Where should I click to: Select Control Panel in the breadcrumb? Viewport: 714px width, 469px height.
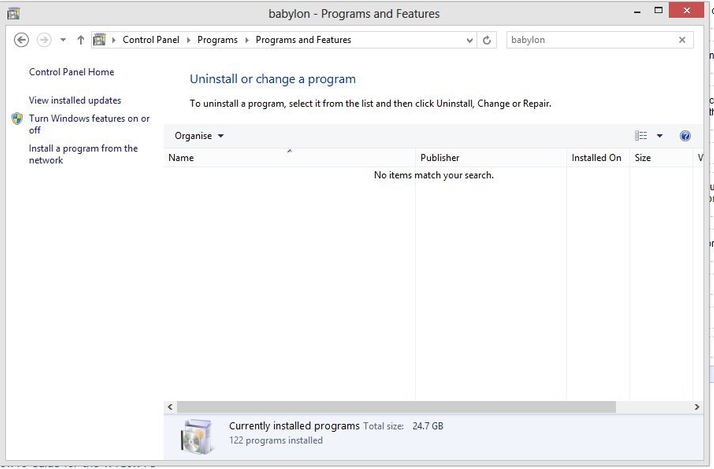tap(151, 40)
